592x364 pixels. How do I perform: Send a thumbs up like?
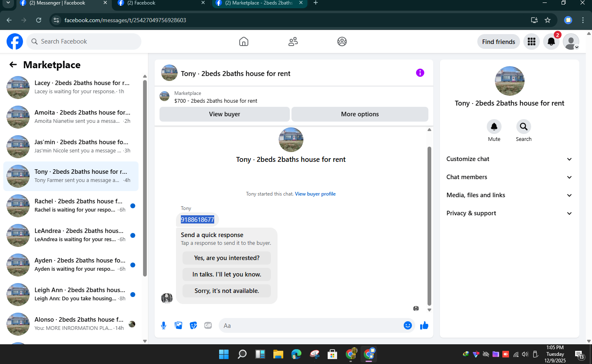[x=424, y=325]
